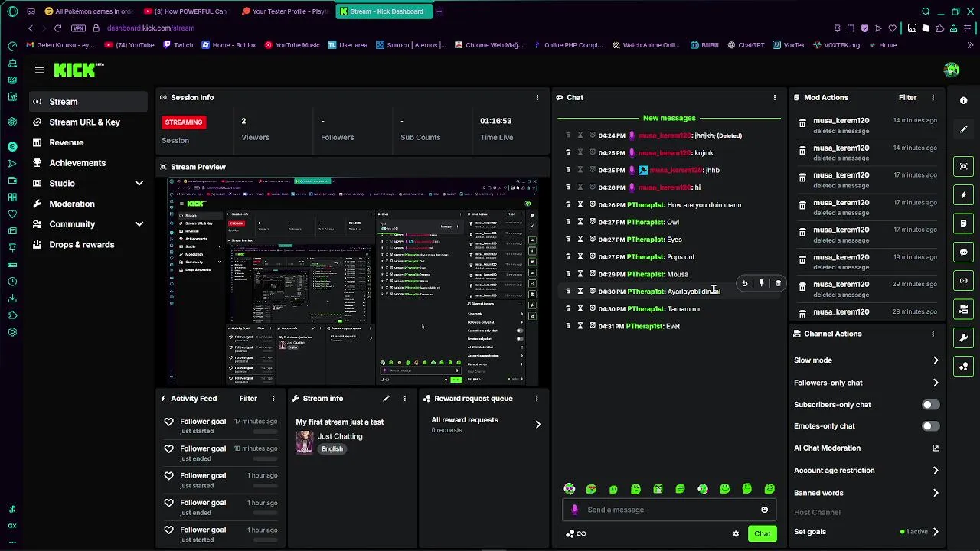Toggle the Chat panel sidebar button

coord(963,252)
